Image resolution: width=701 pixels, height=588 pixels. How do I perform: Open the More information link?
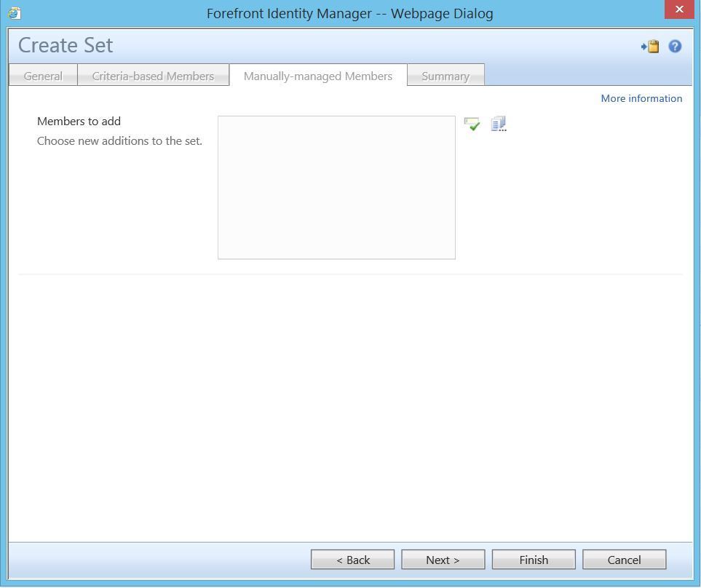641,98
